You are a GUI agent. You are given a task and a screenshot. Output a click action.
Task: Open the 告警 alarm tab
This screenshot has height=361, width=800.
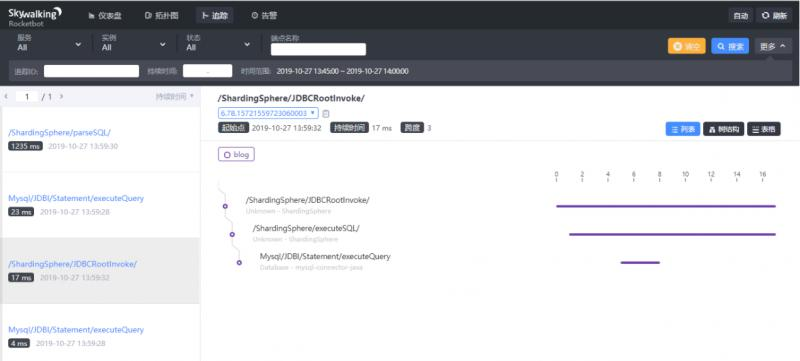point(264,16)
